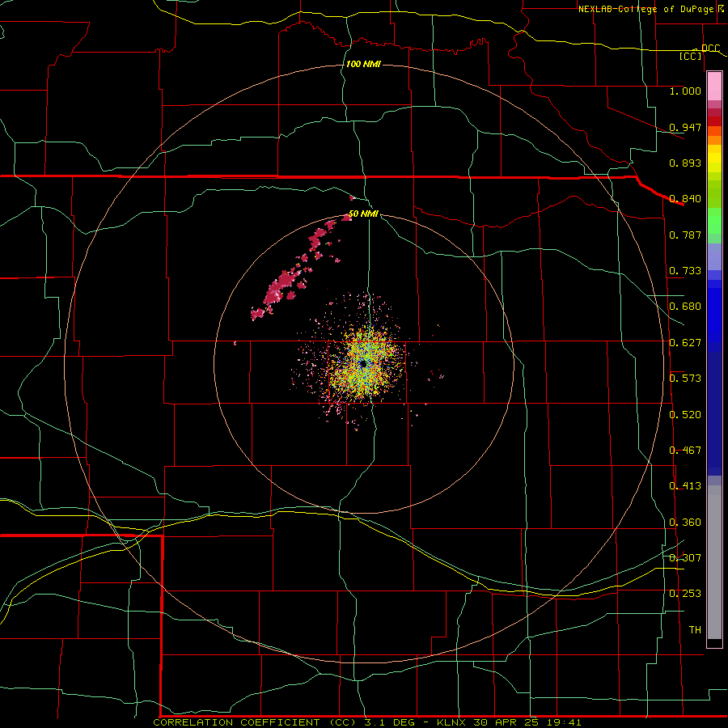728x728 pixels.
Task: Click the 0.840 legend value
Action: (x=685, y=199)
